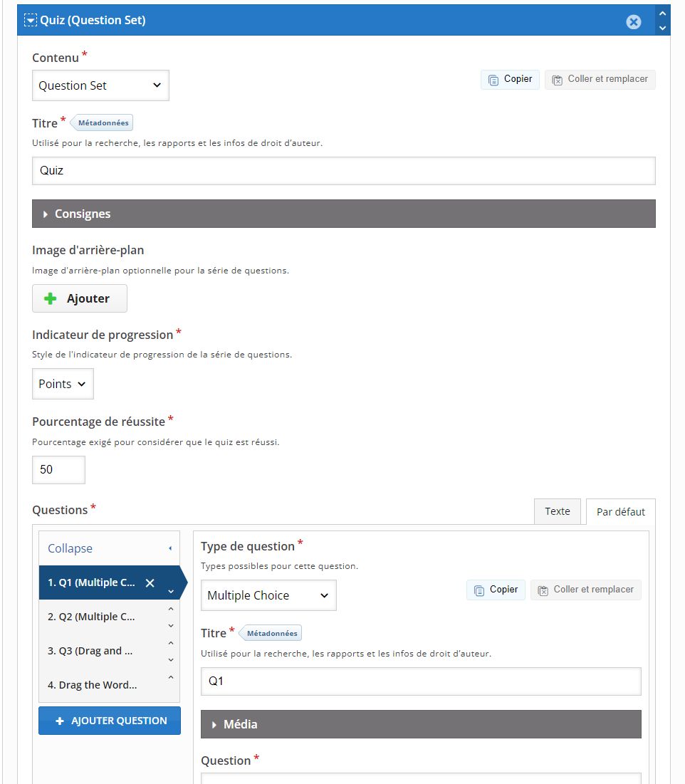Add a background image with Ajouter
Image resolution: width=685 pixels, height=784 pixels.
pos(80,298)
